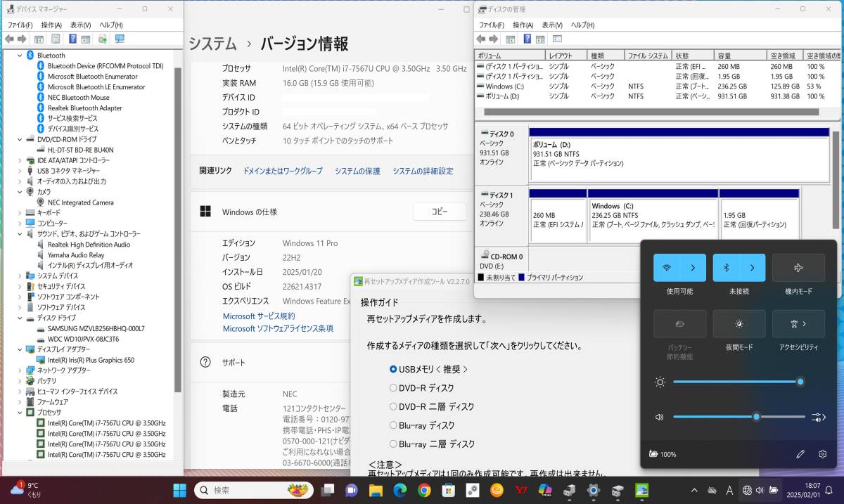Image resolution: width=844 pixels, height=504 pixels.
Task: Expand the キーボード device category
Action: pyautogui.click(x=20, y=212)
